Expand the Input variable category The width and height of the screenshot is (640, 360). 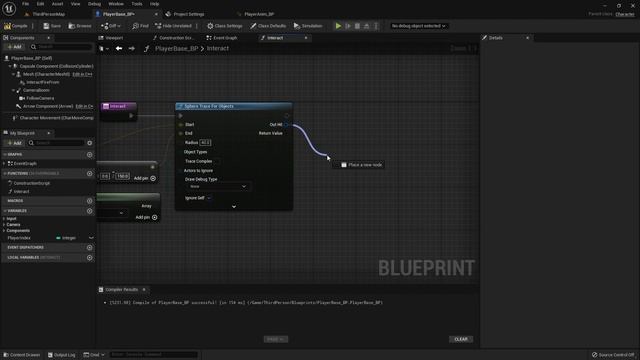click(x=4, y=219)
